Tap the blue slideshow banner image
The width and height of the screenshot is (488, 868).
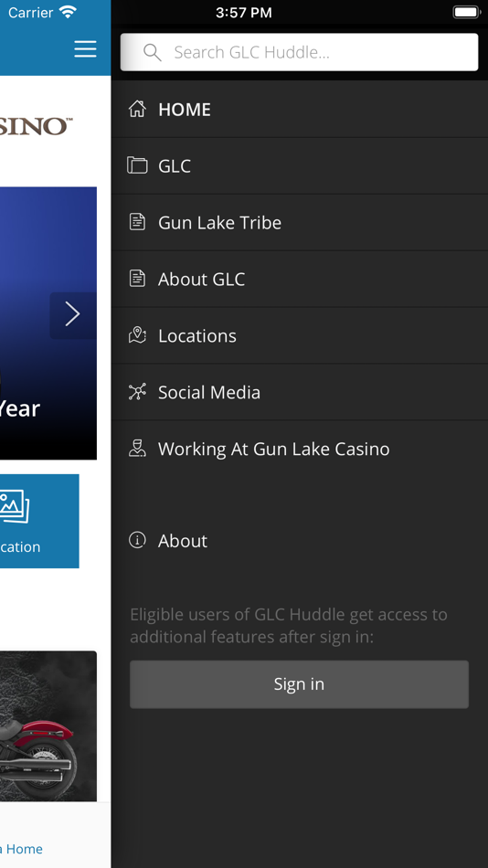[48, 323]
